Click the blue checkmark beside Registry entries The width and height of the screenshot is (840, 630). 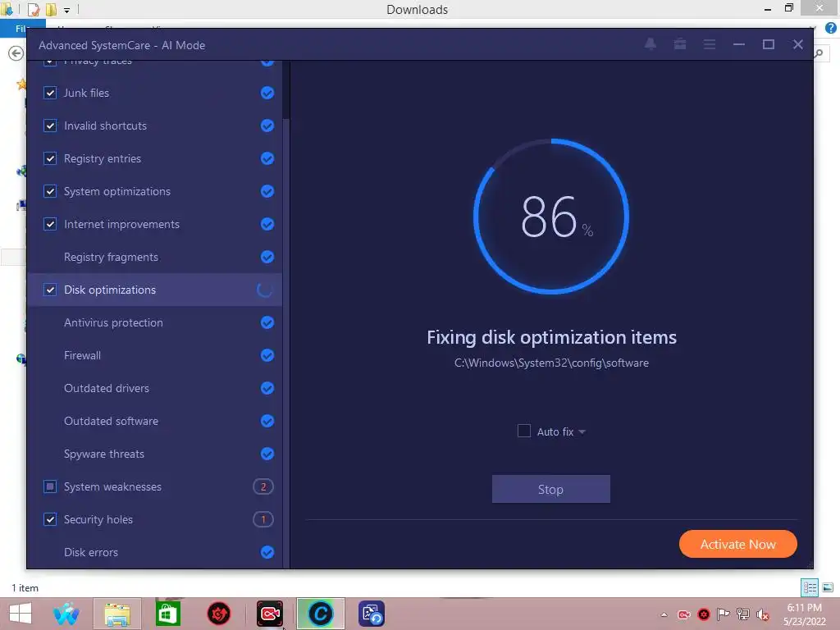coord(267,158)
